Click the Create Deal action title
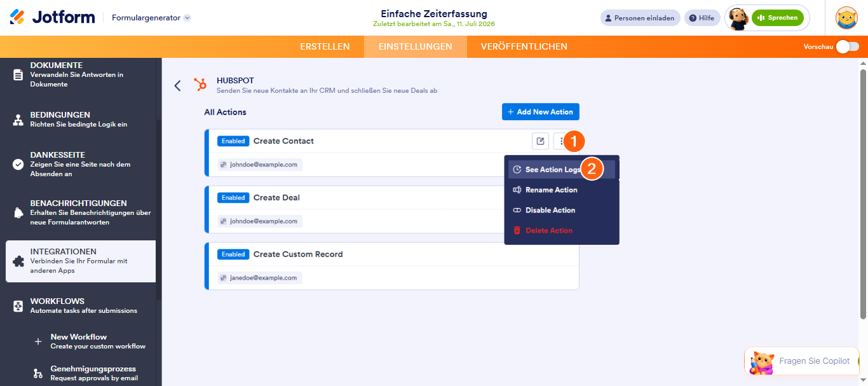 point(276,198)
